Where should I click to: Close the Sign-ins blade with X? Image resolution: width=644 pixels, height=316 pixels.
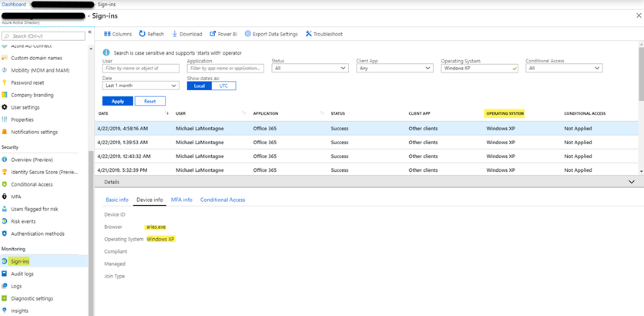639,15
